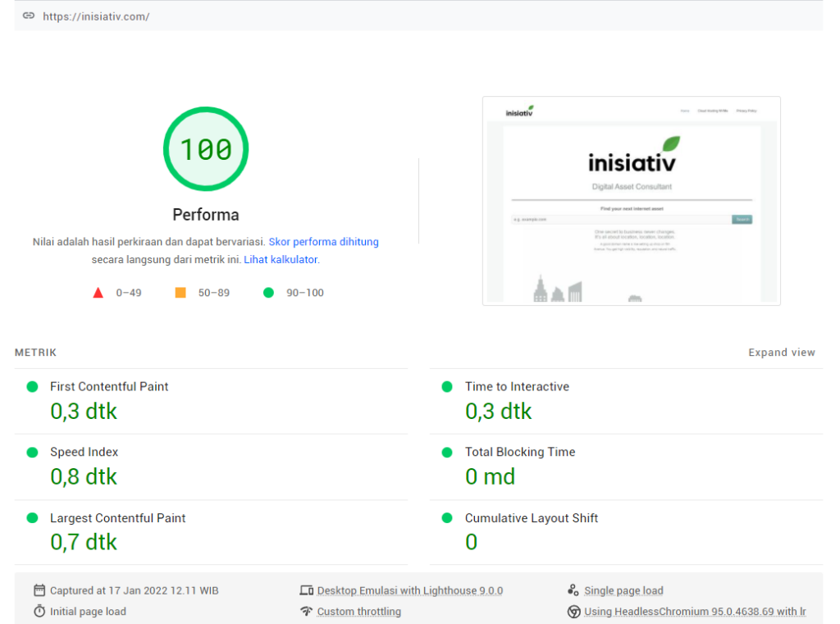Open the inisiativ page screenshot thumbnail
The image size is (840, 624).
tap(631, 201)
